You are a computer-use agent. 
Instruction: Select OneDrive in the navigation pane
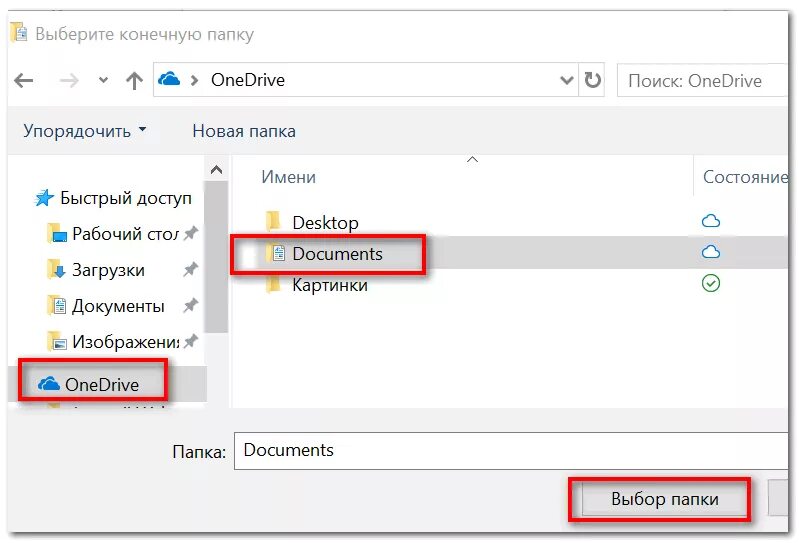101,385
